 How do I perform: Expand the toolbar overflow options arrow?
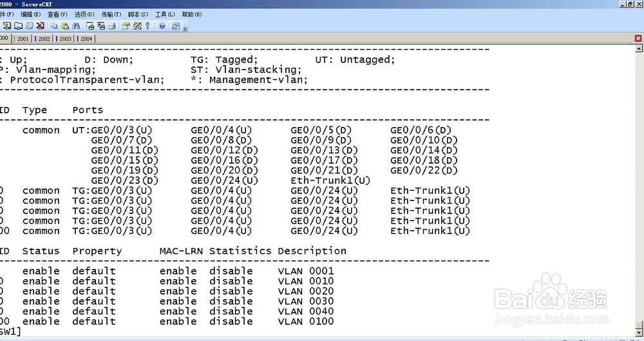tap(185, 28)
